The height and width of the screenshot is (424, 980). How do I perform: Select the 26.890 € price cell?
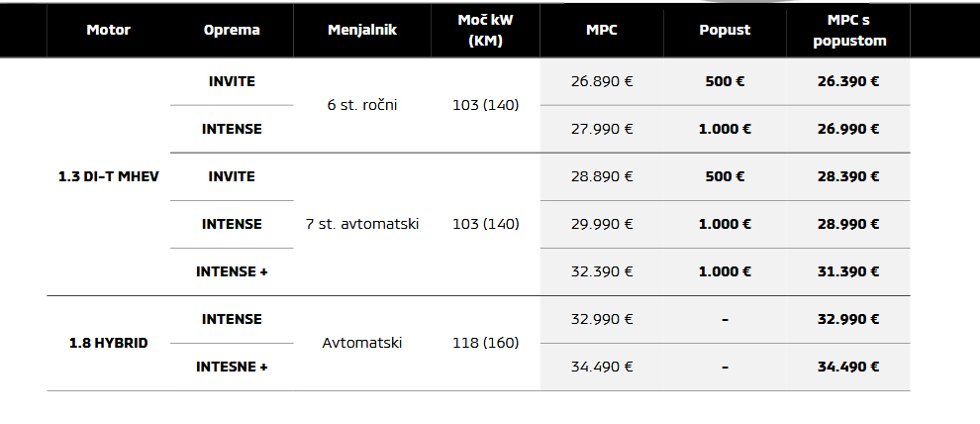point(602,81)
